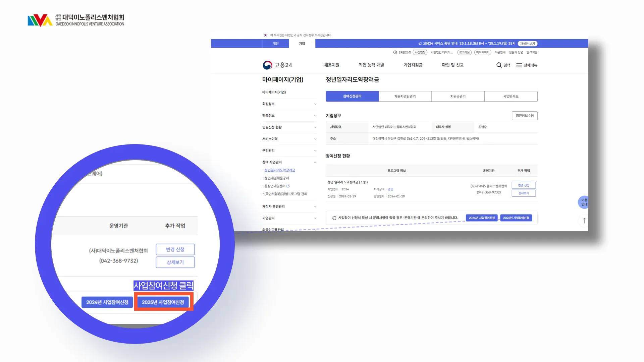Open the 이용안내 floating circle button
The width and height of the screenshot is (644, 362).
(x=584, y=202)
